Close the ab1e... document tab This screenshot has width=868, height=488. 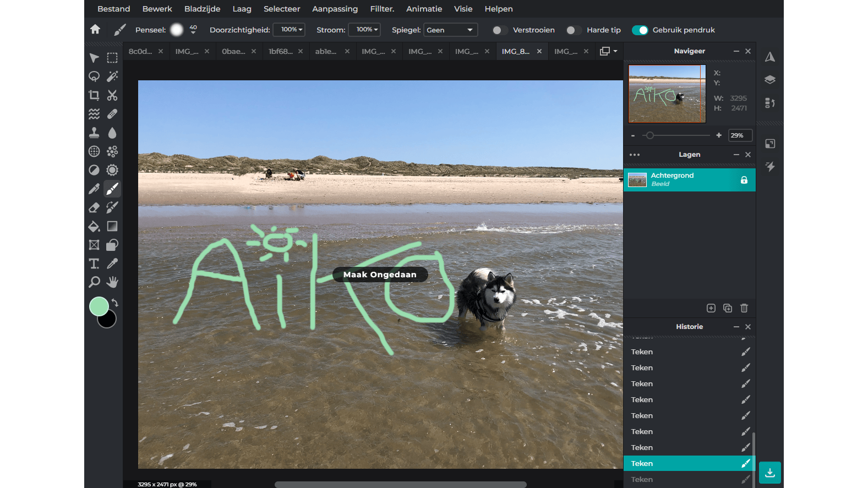(347, 51)
